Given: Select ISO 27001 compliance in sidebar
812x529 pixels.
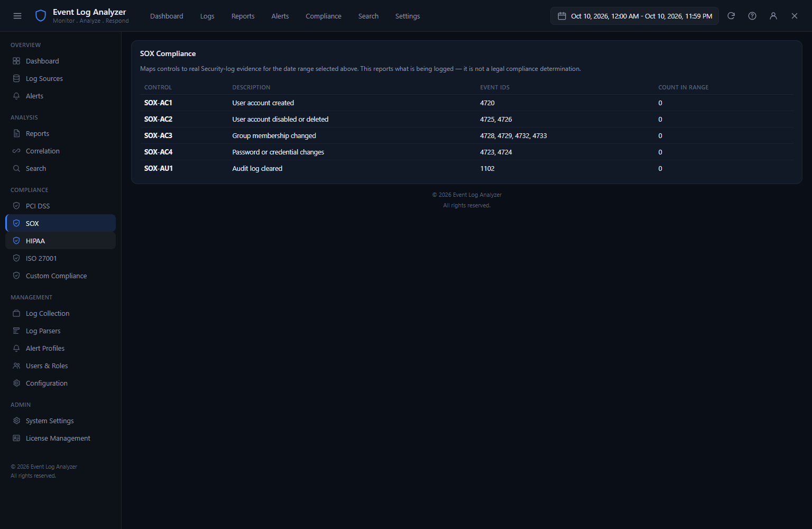Looking at the screenshot, I should 60,258.
